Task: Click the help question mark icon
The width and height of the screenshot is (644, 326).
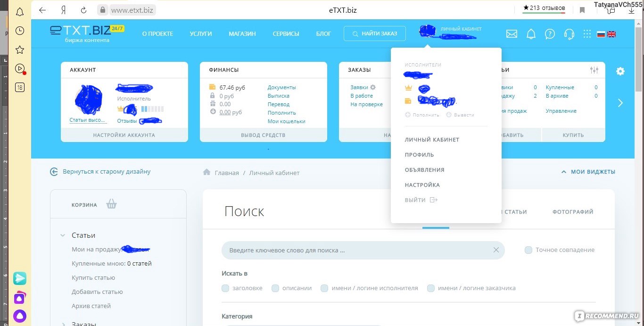Action: coord(550,34)
